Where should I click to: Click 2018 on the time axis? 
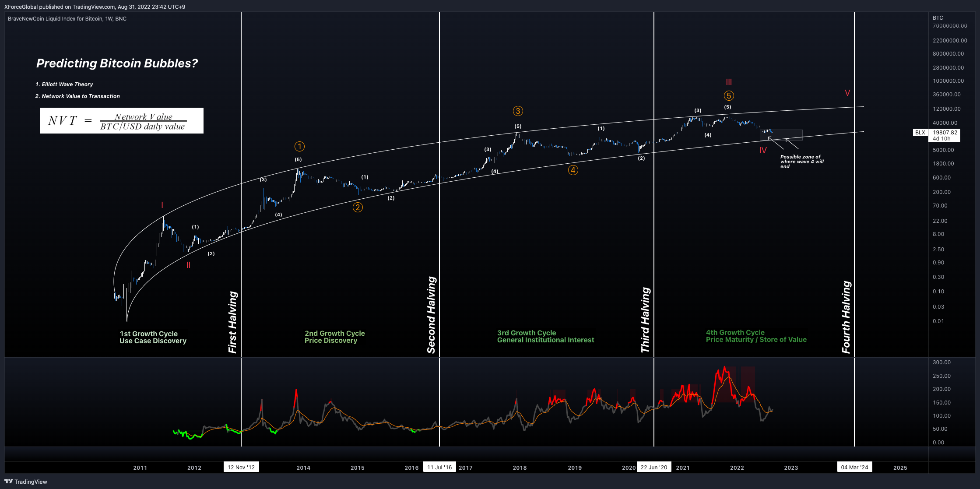[520, 468]
